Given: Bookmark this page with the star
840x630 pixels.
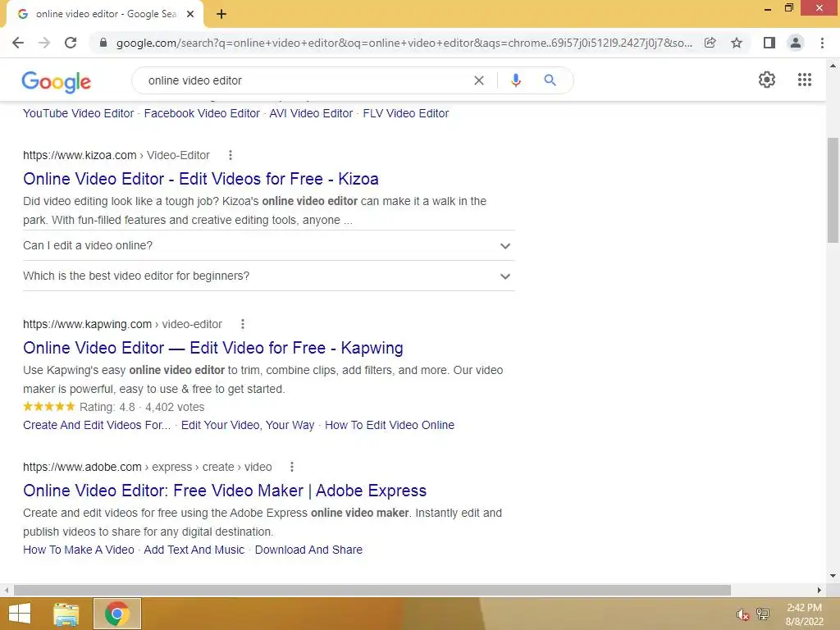Looking at the screenshot, I should coord(737,43).
